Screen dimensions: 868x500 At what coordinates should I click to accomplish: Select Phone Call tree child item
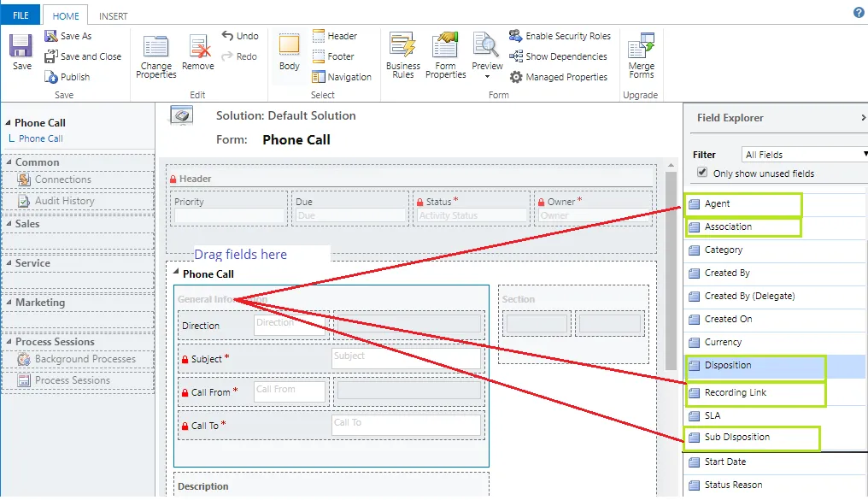pos(40,138)
